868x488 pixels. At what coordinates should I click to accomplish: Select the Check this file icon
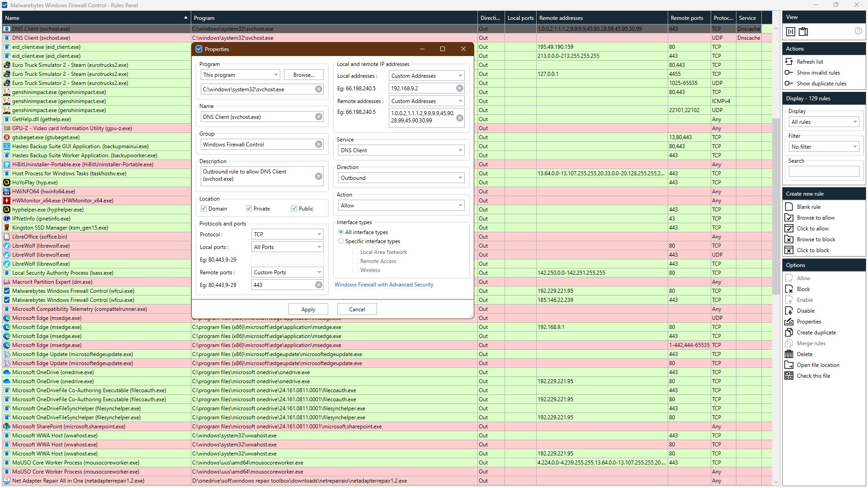(x=789, y=375)
